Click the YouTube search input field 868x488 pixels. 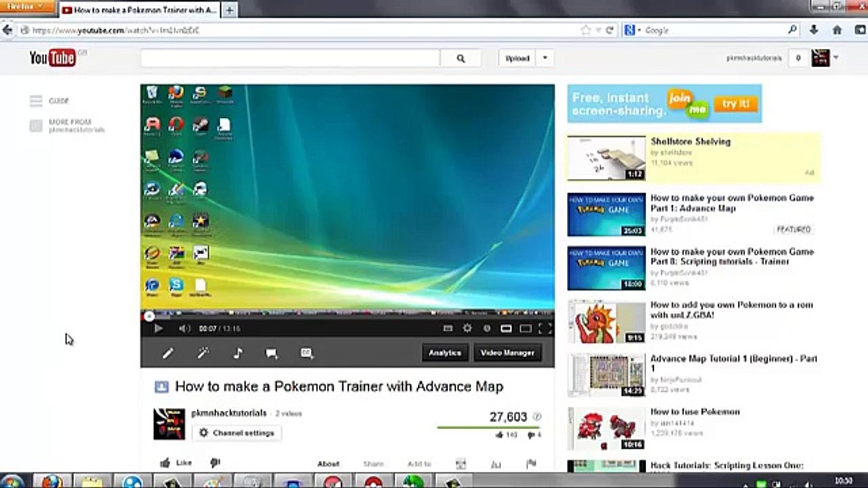tap(290, 58)
